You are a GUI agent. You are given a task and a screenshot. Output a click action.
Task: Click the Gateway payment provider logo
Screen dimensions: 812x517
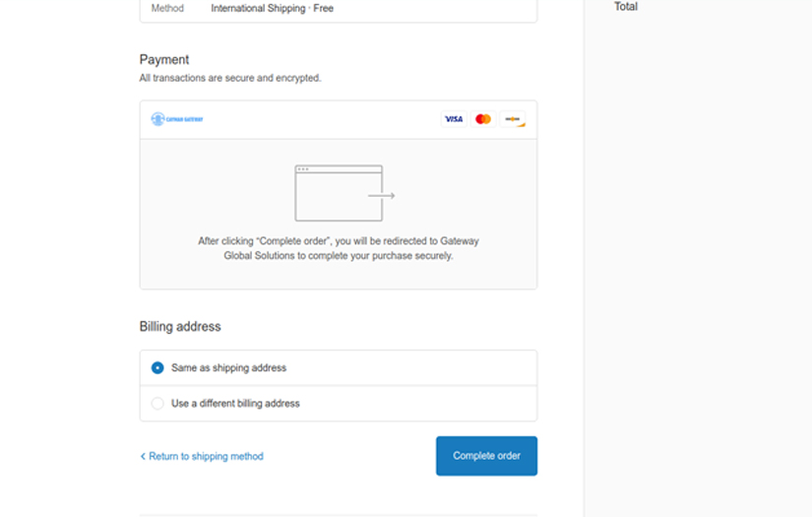[177, 119]
